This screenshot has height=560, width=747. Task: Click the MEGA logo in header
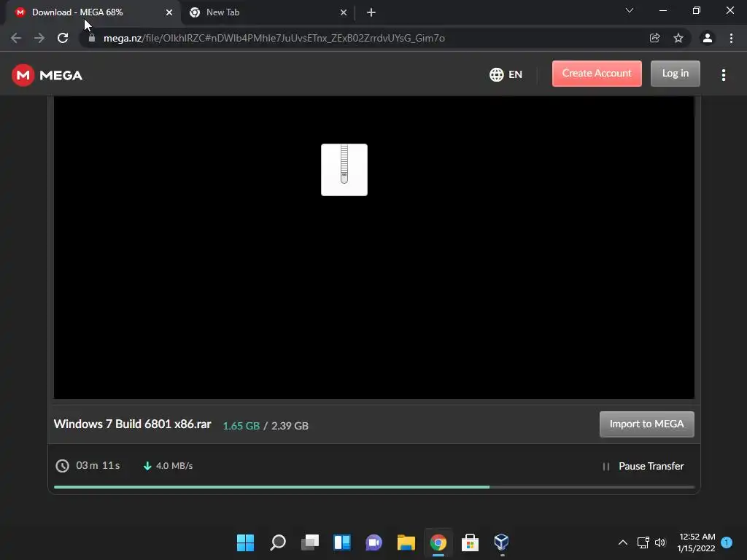click(x=47, y=75)
